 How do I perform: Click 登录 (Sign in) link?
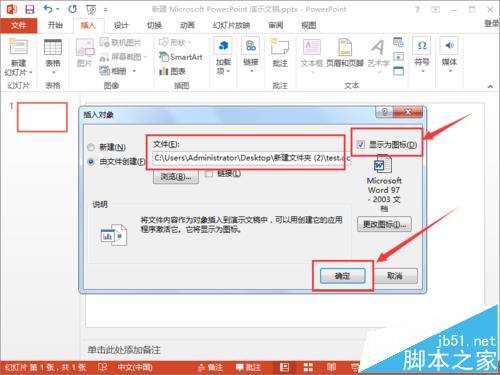click(x=492, y=24)
